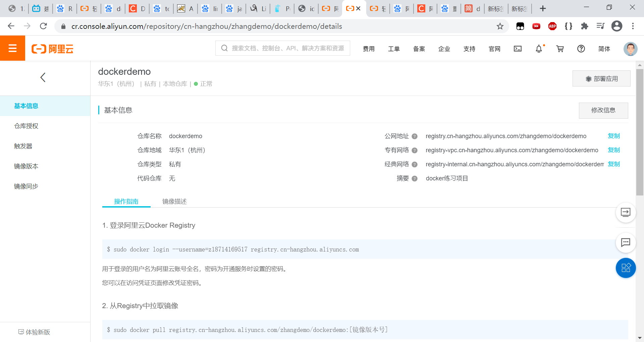
Task: Go back in browser history
Action: click(x=11, y=26)
